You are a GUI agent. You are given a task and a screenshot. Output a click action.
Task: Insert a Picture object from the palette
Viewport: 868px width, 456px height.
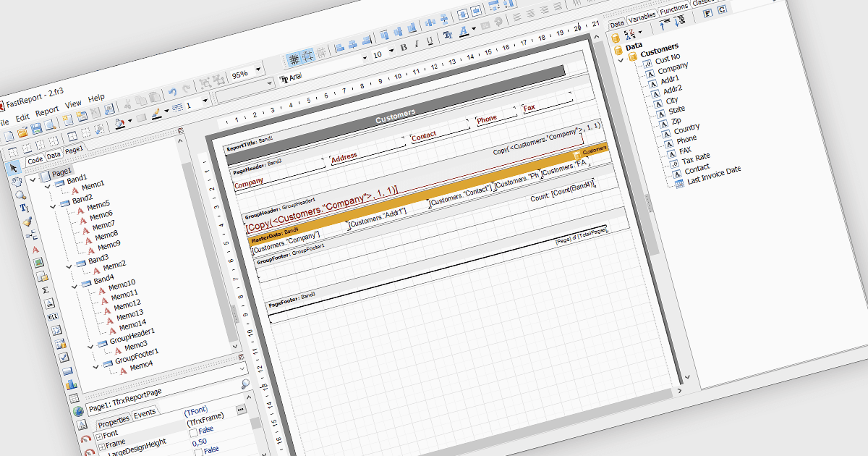(x=38, y=262)
